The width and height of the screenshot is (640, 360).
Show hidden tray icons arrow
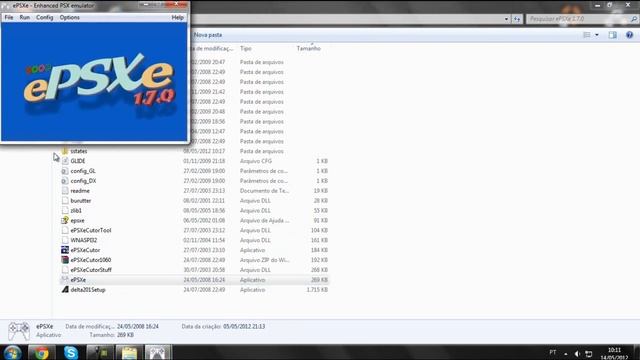[566, 353]
